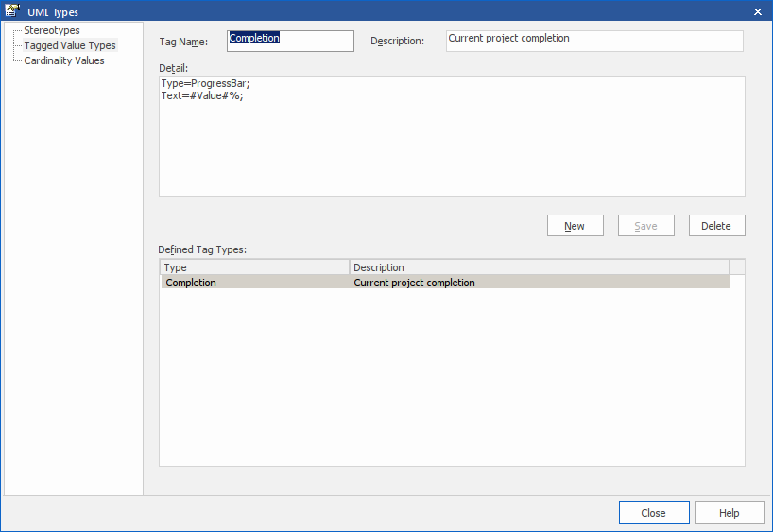Click the UML Types title bar icon

point(13,11)
